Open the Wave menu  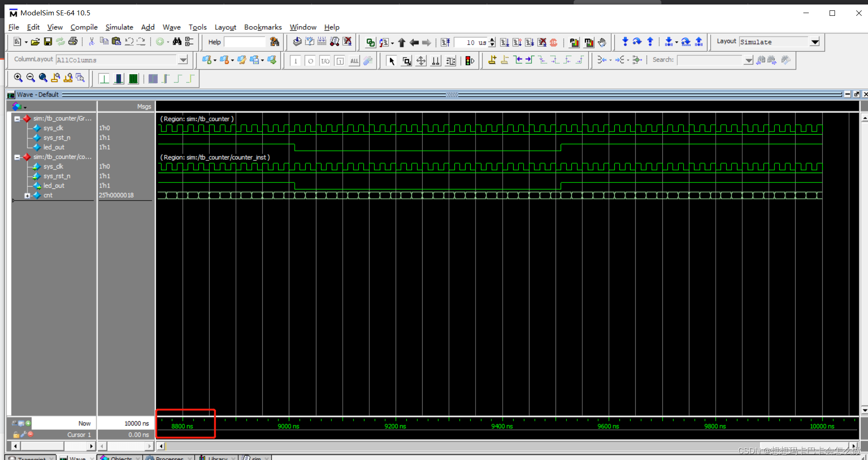click(x=171, y=27)
